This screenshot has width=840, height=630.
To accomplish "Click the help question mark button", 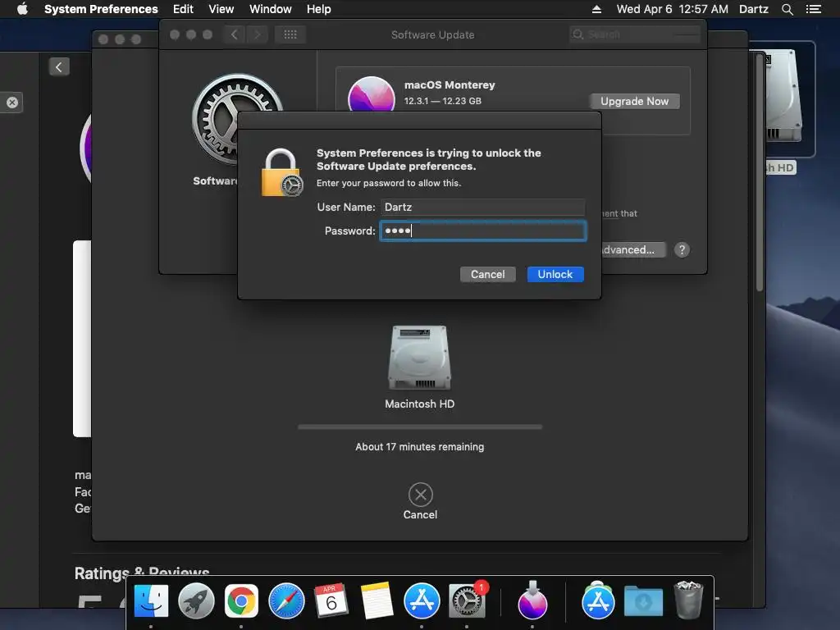I will [682, 249].
